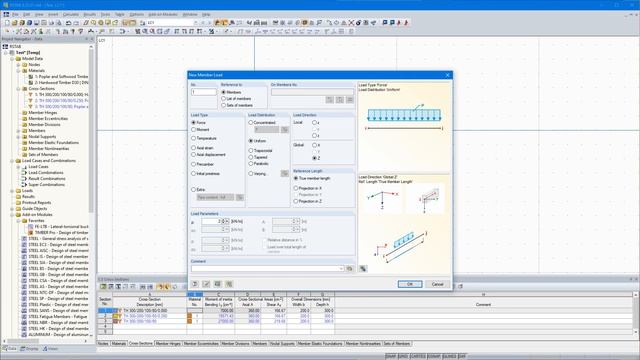Click first icon at dialog bottom left
The image size is (640, 360).
click(x=195, y=284)
